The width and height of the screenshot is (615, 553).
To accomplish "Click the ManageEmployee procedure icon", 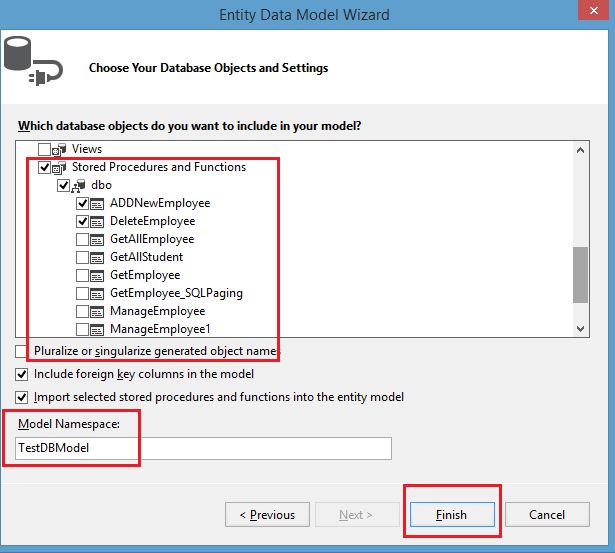I will (97, 312).
